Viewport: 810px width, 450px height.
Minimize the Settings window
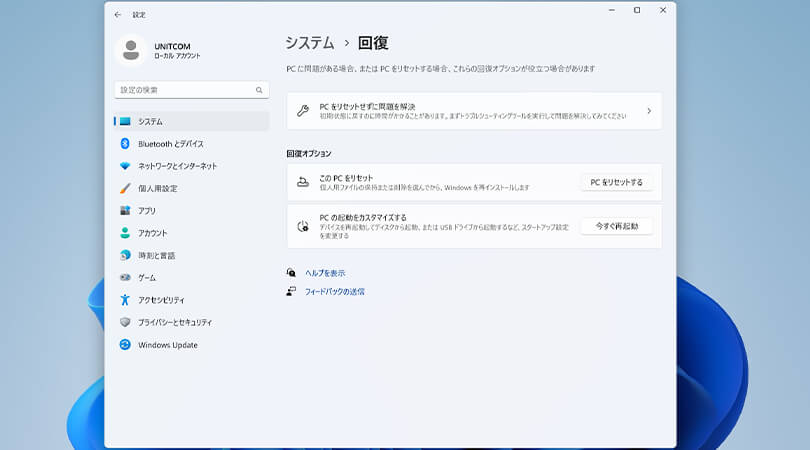(612, 10)
